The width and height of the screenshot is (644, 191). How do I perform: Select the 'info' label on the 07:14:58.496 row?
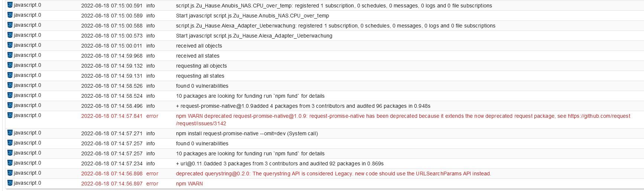tap(150, 106)
